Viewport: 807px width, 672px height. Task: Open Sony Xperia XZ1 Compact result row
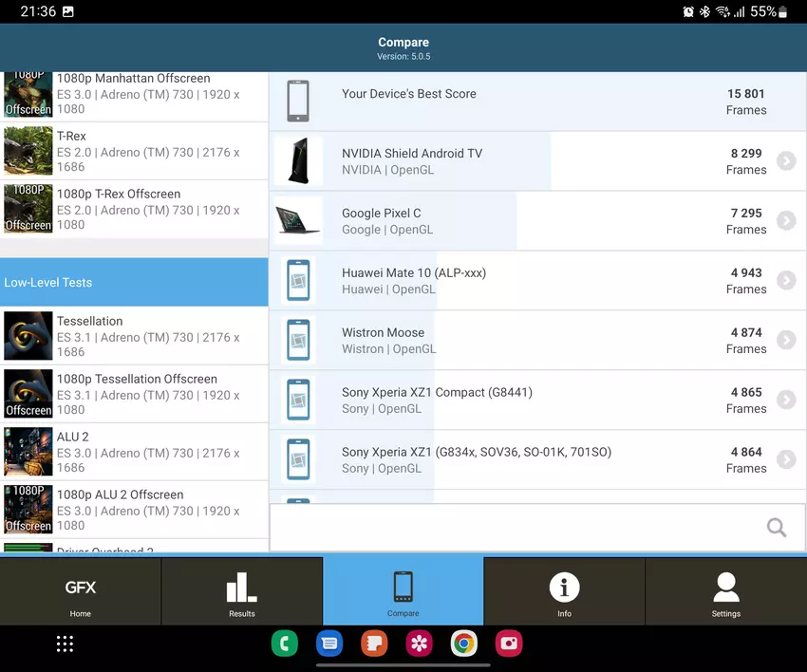point(532,401)
